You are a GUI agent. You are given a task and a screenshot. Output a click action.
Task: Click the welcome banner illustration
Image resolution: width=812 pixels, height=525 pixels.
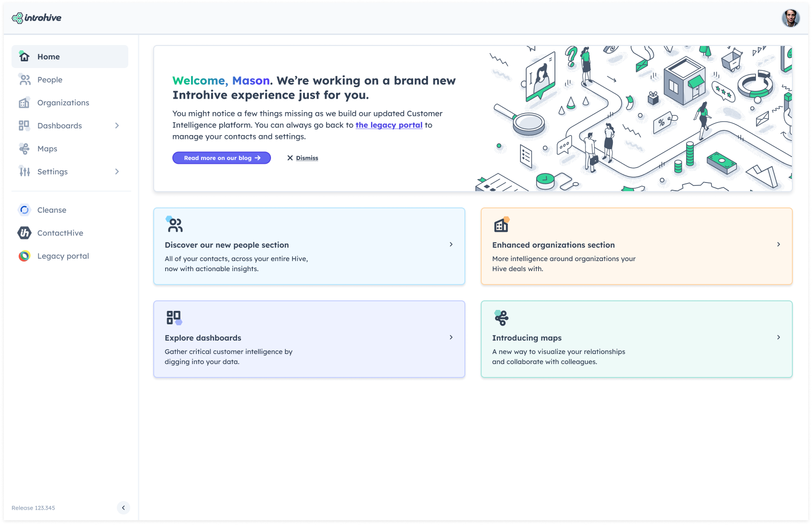click(633, 118)
